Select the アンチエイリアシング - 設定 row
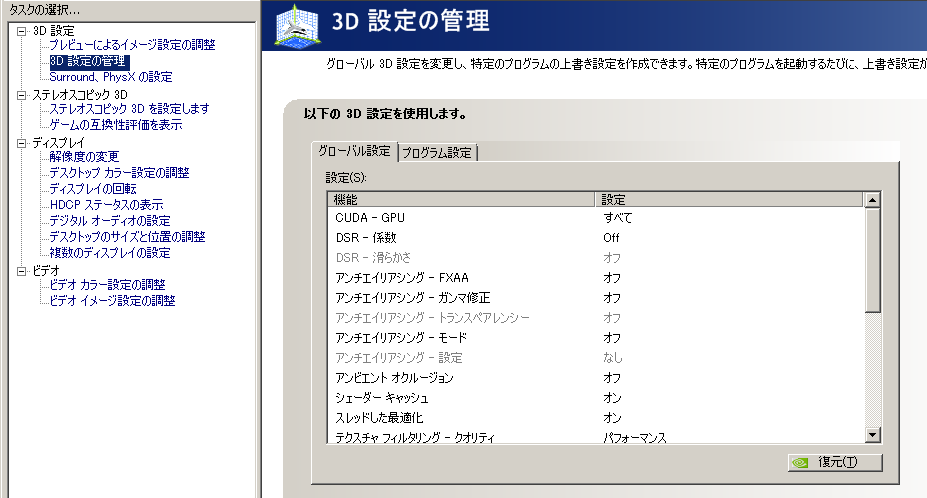The image size is (927, 498). [x=595, y=358]
